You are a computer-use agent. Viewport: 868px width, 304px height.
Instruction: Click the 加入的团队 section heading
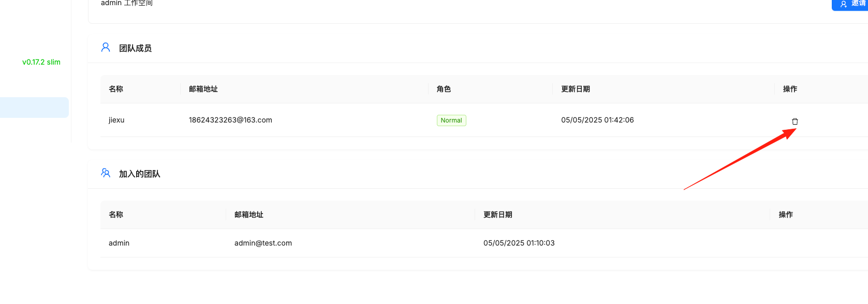coord(139,174)
